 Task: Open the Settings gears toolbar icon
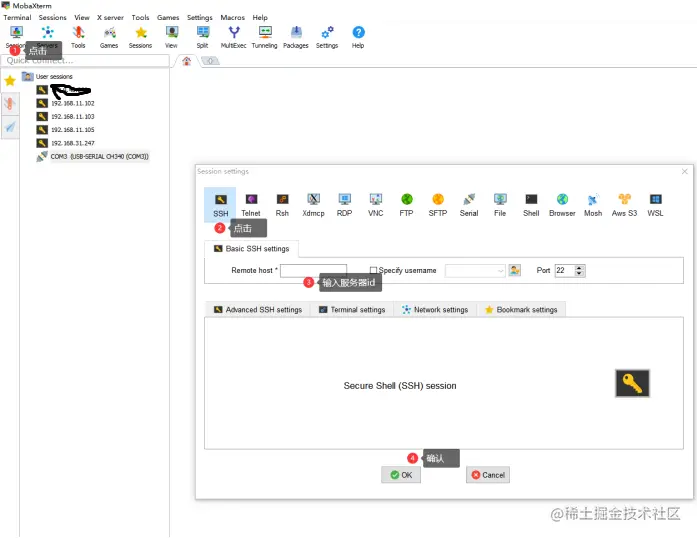[327, 37]
